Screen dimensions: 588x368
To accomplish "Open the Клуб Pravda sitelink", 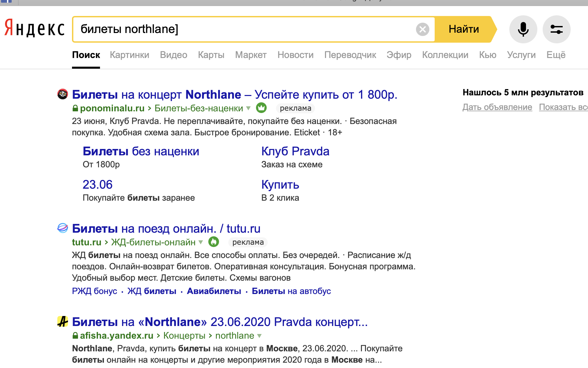I will (295, 151).
